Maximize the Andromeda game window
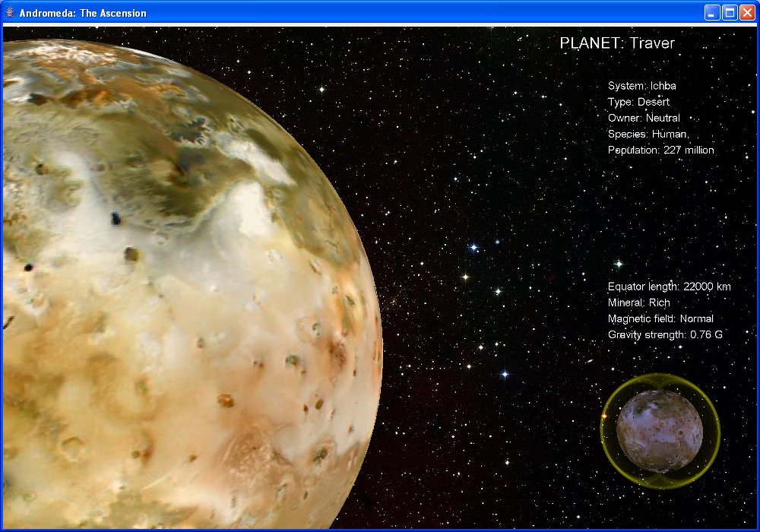The width and height of the screenshot is (760, 532). click(x=729, y=13)
